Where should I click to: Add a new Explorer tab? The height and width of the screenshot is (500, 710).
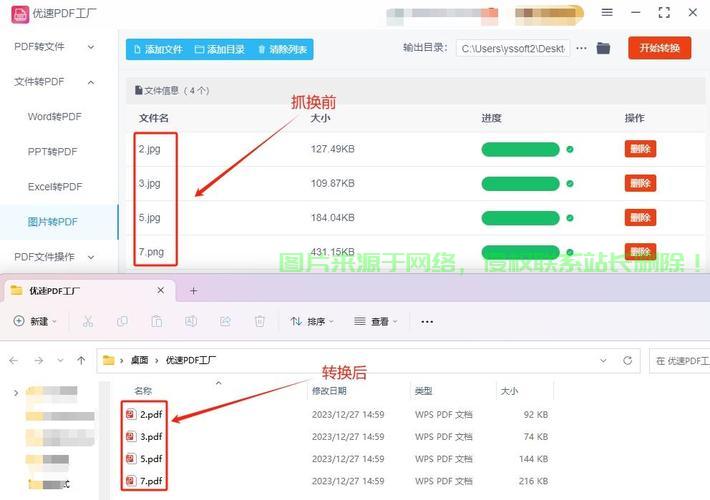coord(193,291)
